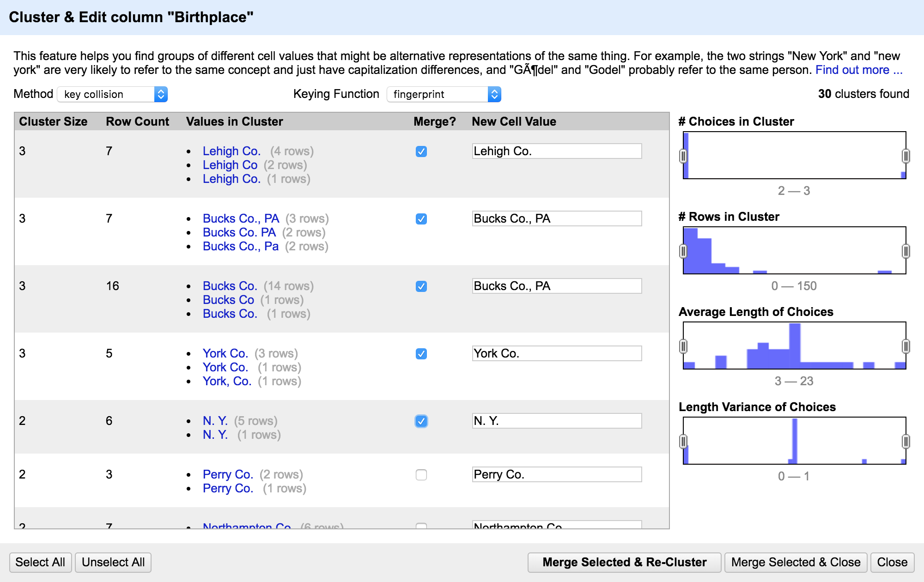The width and height of the screenshot is (924, 582).
Task: Click the Find out more link
Action: click(x=858, y=70)
